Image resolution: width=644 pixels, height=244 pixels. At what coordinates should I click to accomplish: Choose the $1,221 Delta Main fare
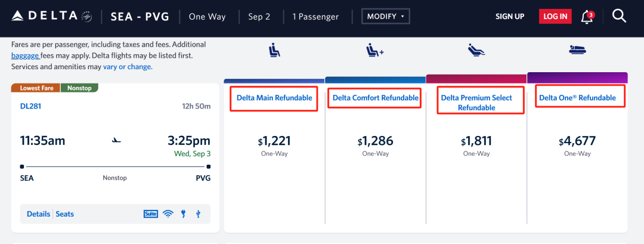[274, 142]
